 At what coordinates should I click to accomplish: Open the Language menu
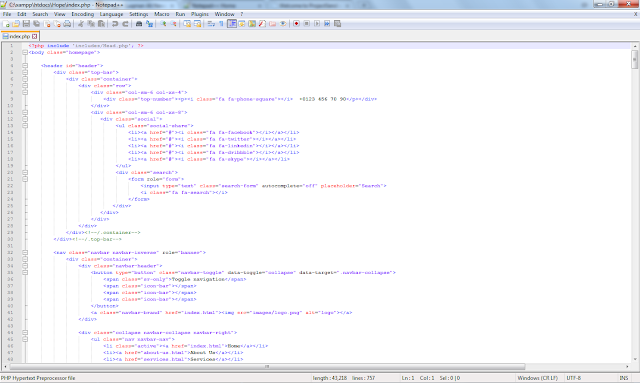[111, 14]
